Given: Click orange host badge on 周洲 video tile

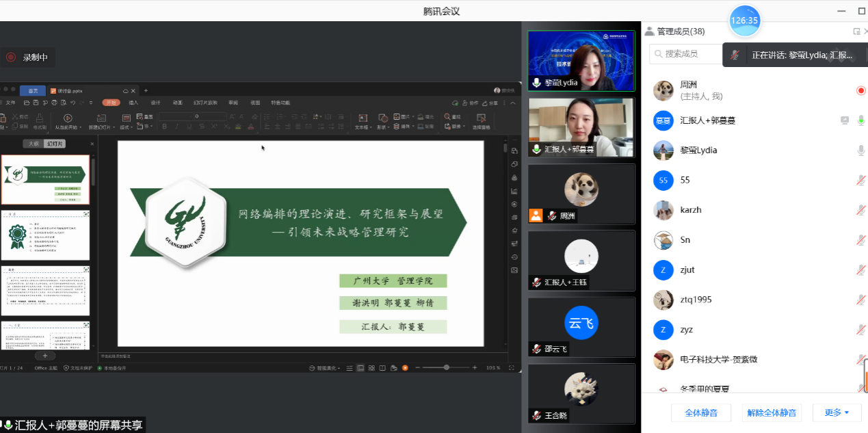Looking at the screenshot, I should pyautogui.click(x=536, y=215).
